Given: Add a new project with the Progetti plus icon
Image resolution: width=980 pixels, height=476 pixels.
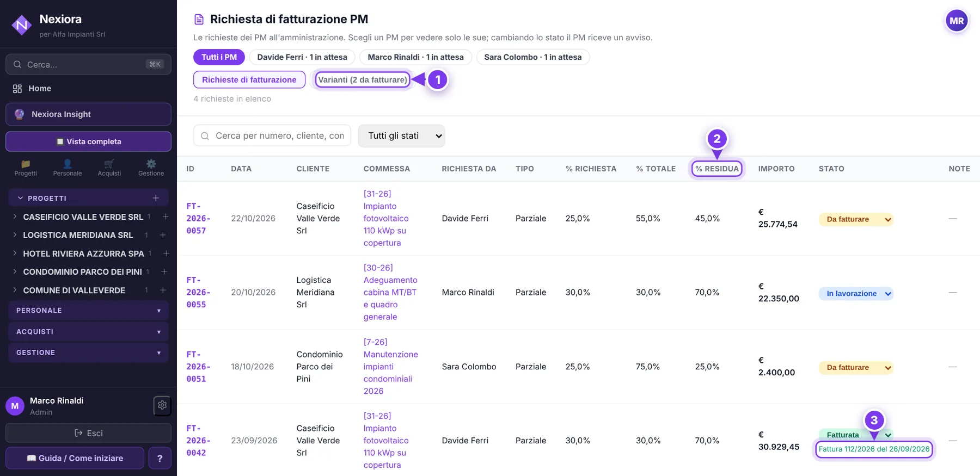Looking at the screenshot, I should [156, 198].
